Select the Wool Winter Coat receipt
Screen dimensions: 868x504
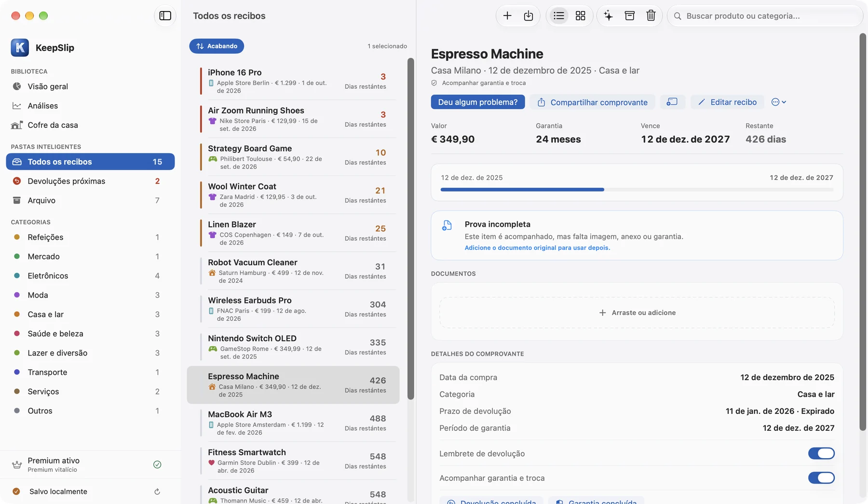[x=293, y=195]
